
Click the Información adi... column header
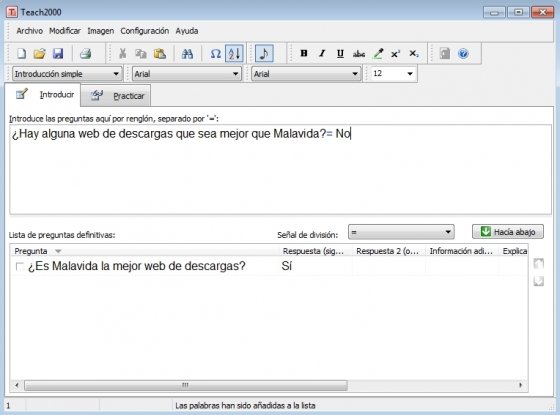coord(462,251)
